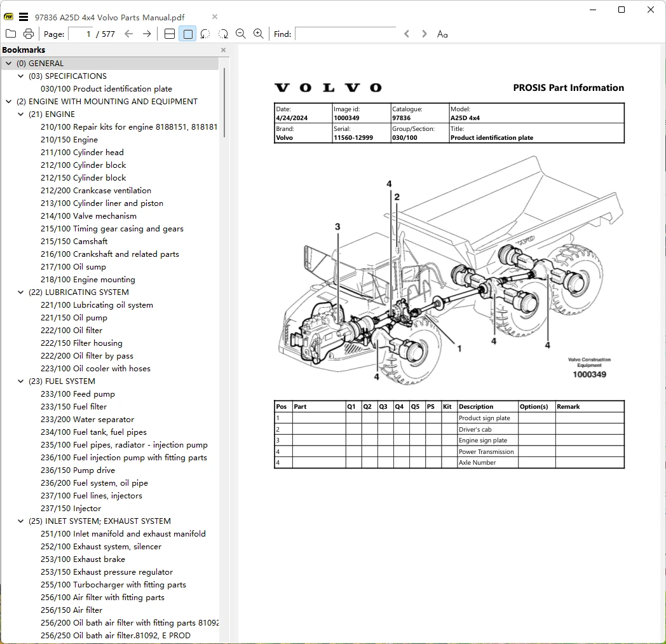Go to next page arrow

[147, 34]
